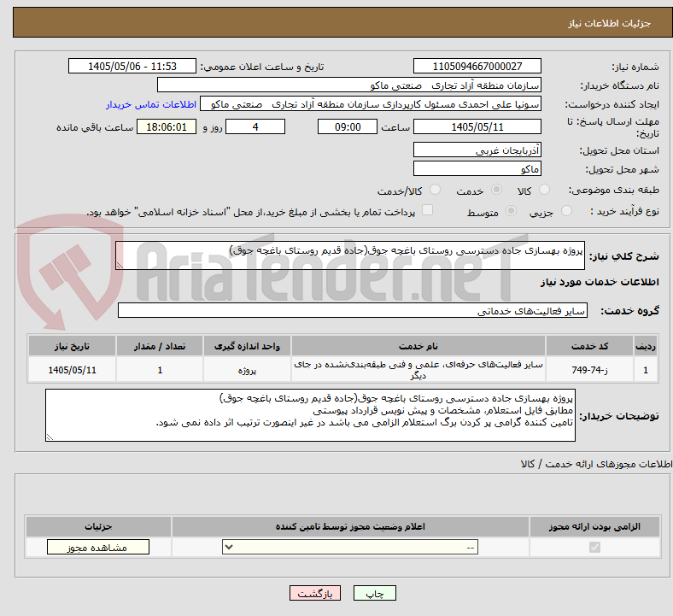The width and height of the screenshot is (673, 616).
Task: Toggle the Islamic treasury payment checkbox
Action: pos(428,210)
